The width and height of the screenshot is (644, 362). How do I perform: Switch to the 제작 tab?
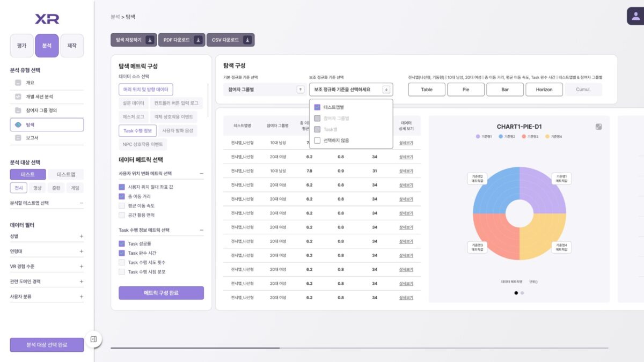(72, 46)
